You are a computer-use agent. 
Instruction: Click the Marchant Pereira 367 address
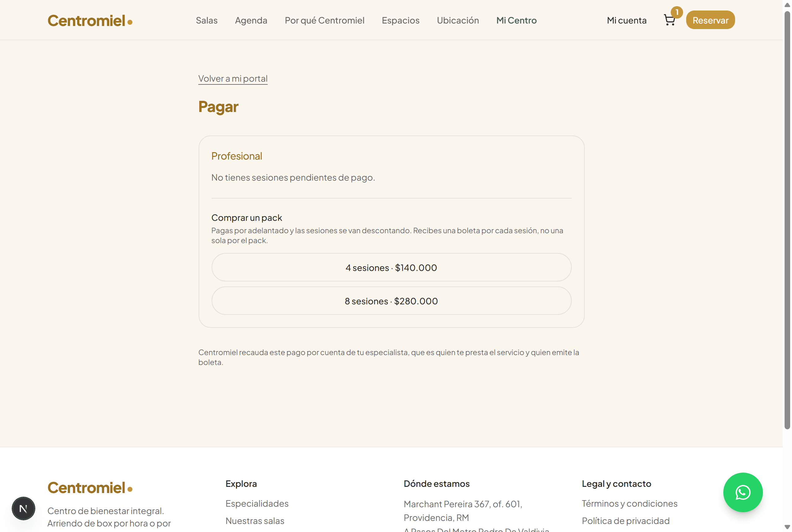(463, 511)
